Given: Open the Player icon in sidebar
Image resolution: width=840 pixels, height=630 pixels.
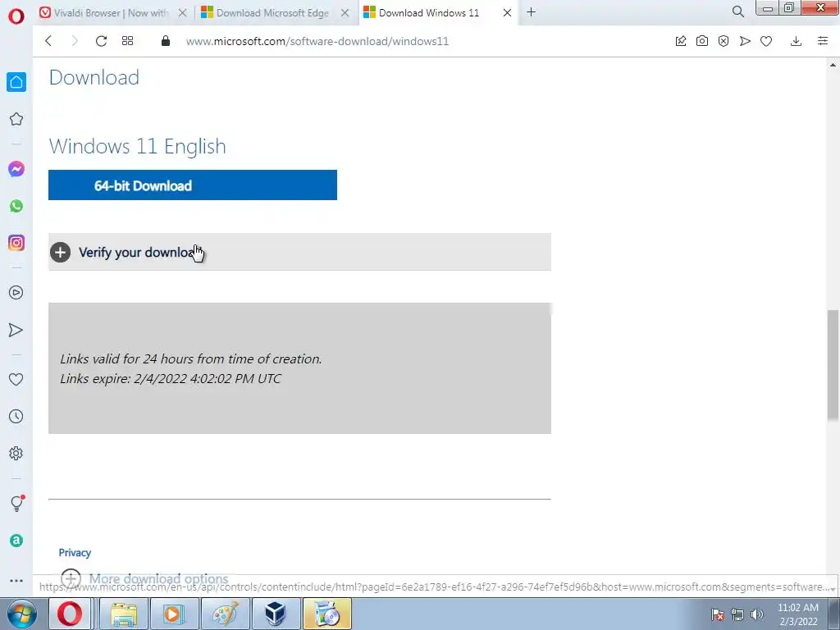Looking at the screenshot, I should pos(16,293).
